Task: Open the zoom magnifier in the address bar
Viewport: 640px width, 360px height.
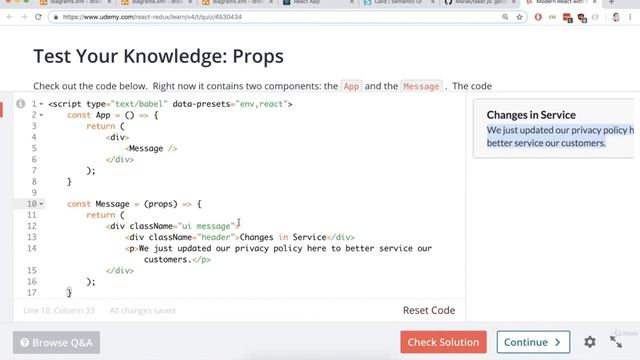Action: (505, 17)
